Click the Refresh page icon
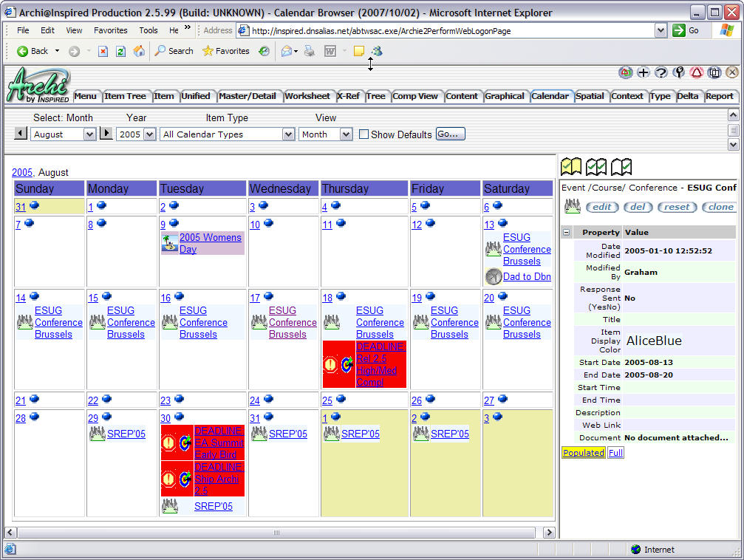Image resolution: width=744 pixels, height=560 pixels. point(121,51)
